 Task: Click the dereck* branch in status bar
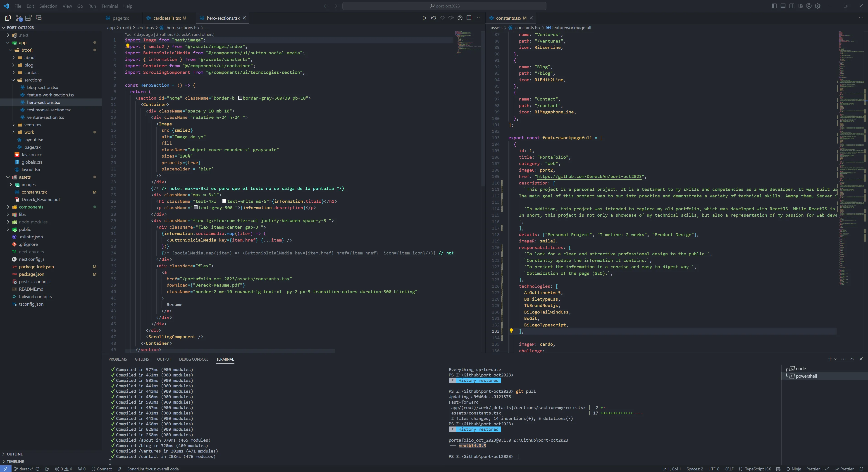click(23, 469)
